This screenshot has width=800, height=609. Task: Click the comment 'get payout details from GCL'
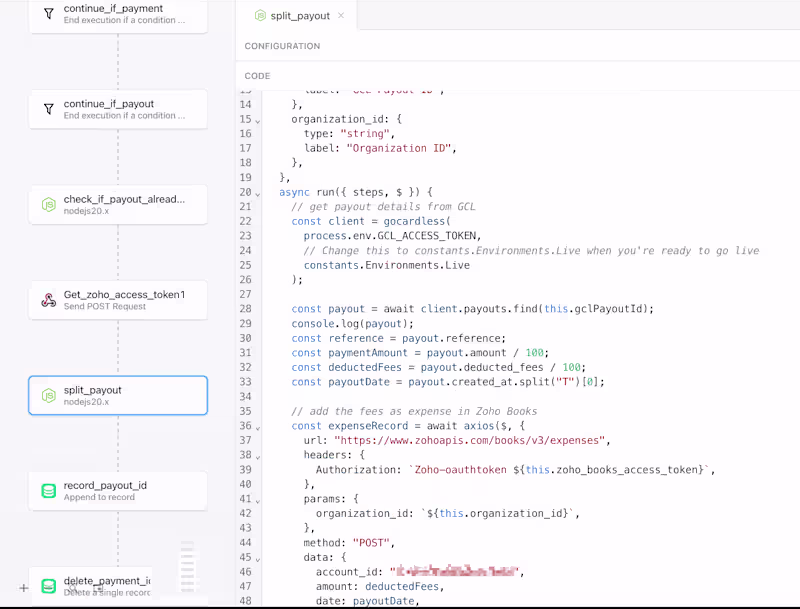(383, 207)
